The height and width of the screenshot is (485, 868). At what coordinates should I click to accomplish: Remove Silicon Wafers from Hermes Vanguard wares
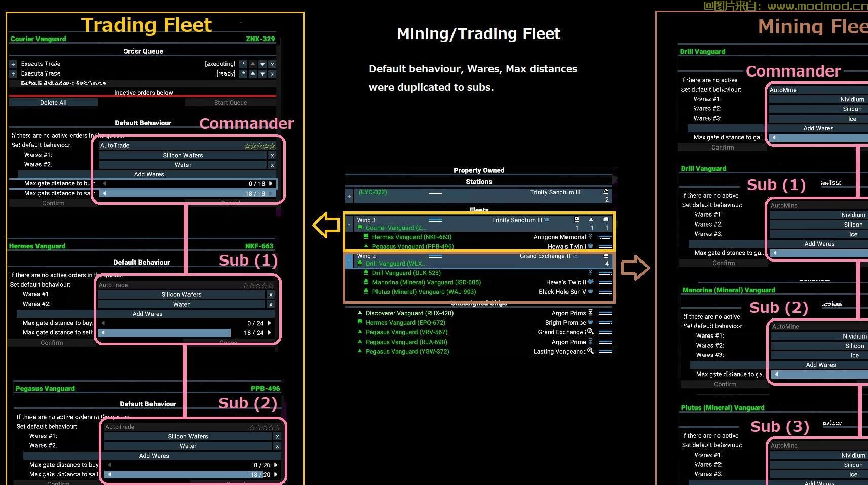271,295
